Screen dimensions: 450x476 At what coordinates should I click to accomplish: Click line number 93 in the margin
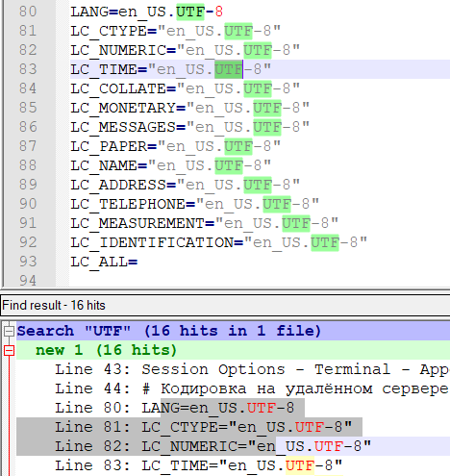pos(28,262)
